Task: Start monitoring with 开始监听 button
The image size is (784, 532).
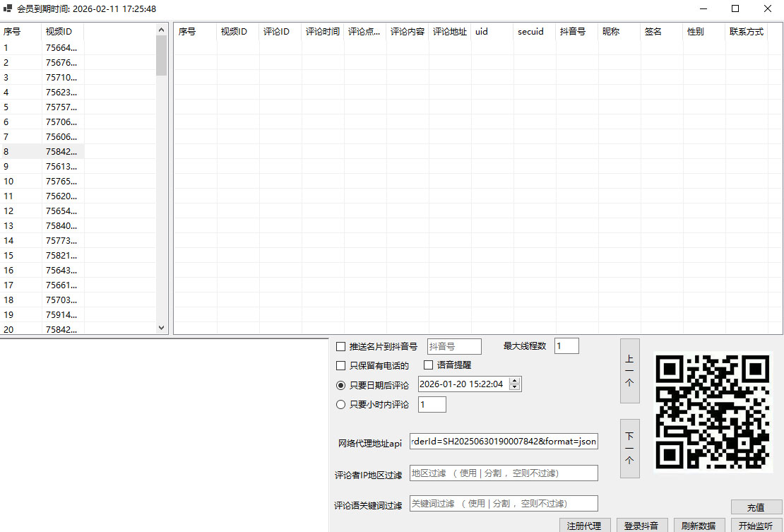Action: coord(756,526)
